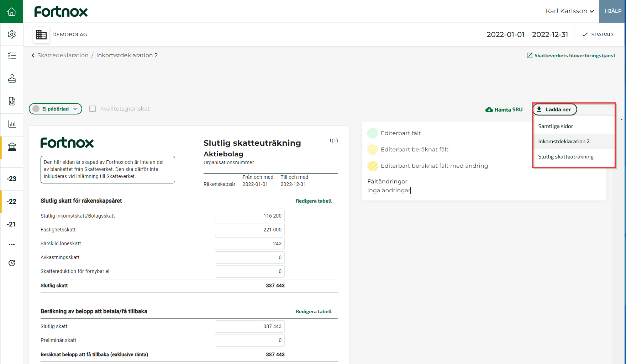Click the Ladda ner download button
The width and height of the screenshot is (626, 364).
coord(554,109)
